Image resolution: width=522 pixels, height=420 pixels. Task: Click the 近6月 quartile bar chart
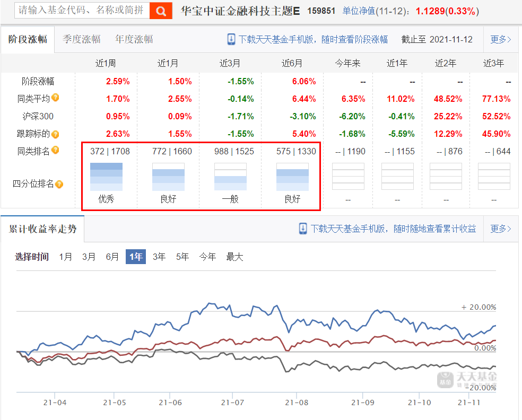click(x=292, y=177)
